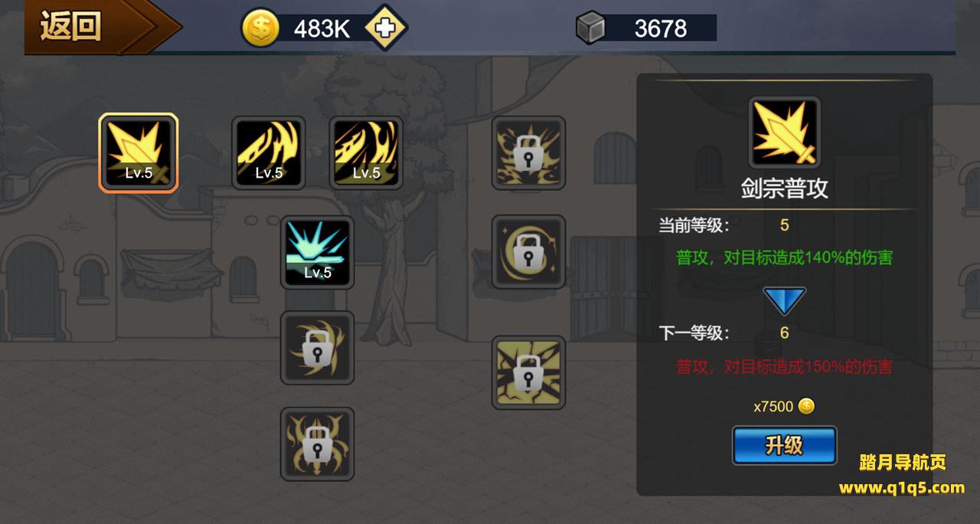
Task: Select the triple slash skill Lv.5
Action: click(x=366, y=153)
